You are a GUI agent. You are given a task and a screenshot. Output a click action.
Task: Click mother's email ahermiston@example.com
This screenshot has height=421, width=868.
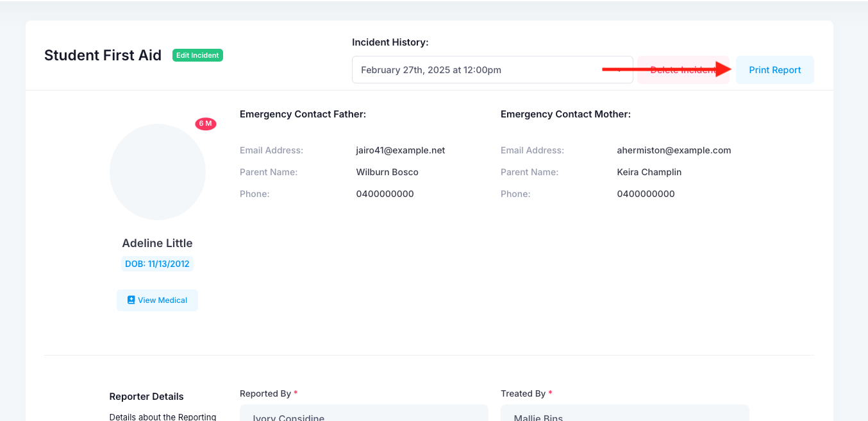click(674, 150)
